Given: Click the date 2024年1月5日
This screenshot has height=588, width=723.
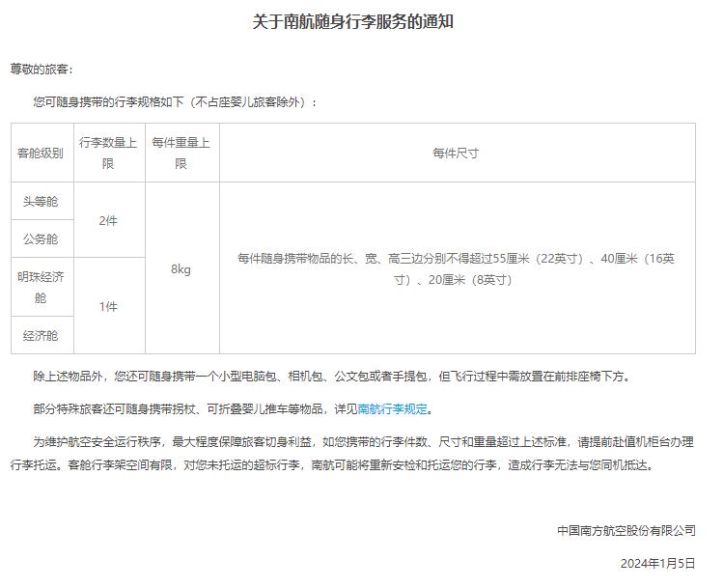Looking at the screenshot, I should pyautogui.click(x=657, y=564).
